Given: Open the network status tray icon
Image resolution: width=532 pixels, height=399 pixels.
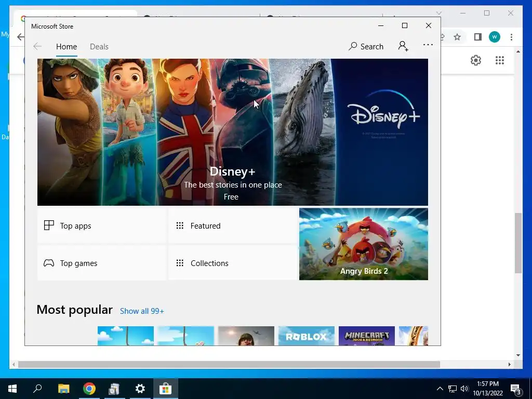Looking at the screenshot, I should click(x=453, y=389).
